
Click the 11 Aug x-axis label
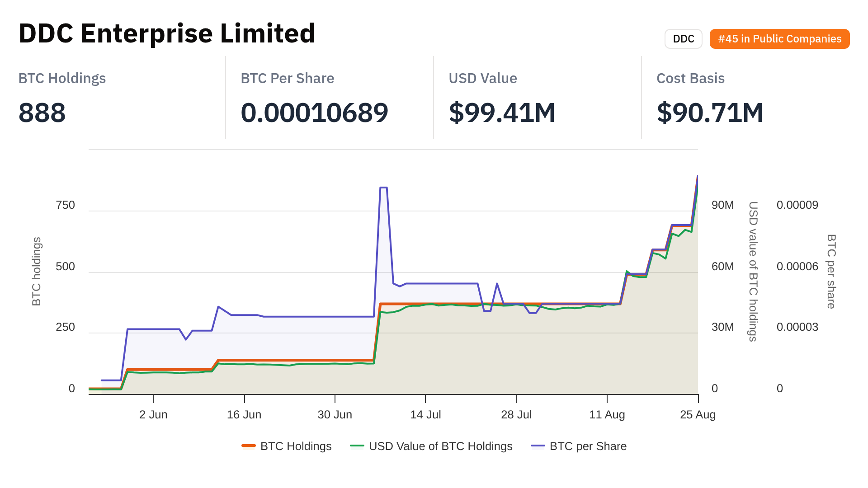click(x=607, y=414)
